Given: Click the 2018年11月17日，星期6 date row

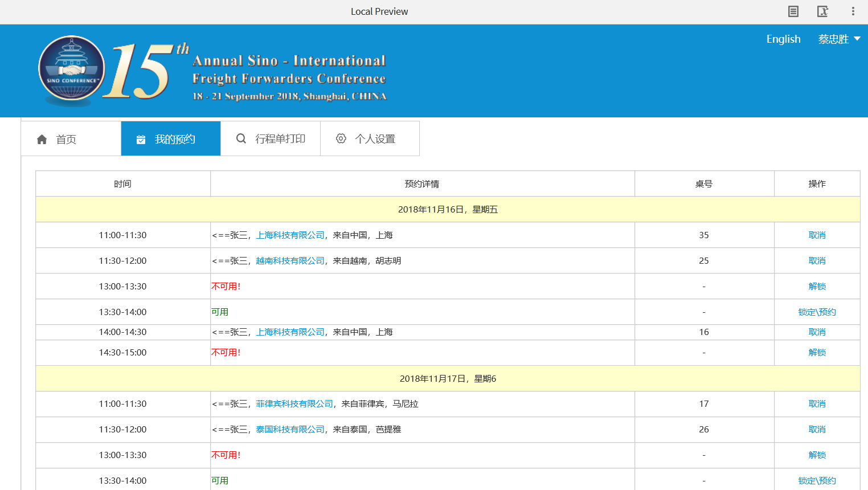Looking at the screenshot, I should pyautogui.click(x=448, y=379).
